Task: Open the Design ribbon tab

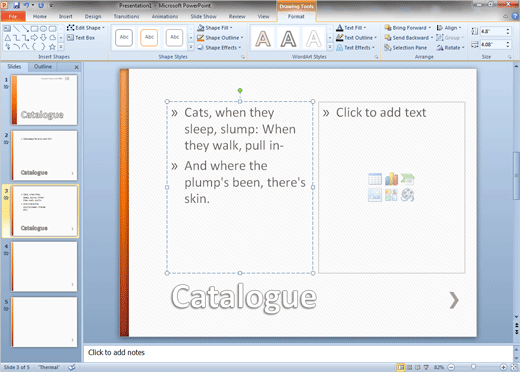Action: [x=93, y=16]
